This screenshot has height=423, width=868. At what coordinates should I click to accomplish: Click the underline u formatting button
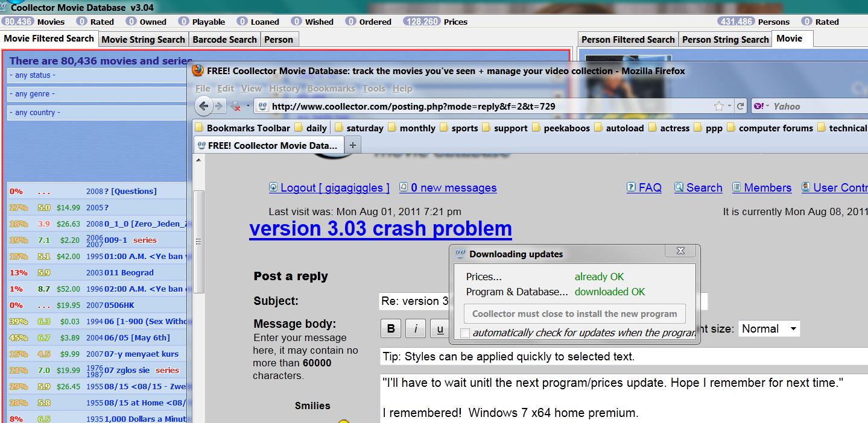(x=440, y=329)
